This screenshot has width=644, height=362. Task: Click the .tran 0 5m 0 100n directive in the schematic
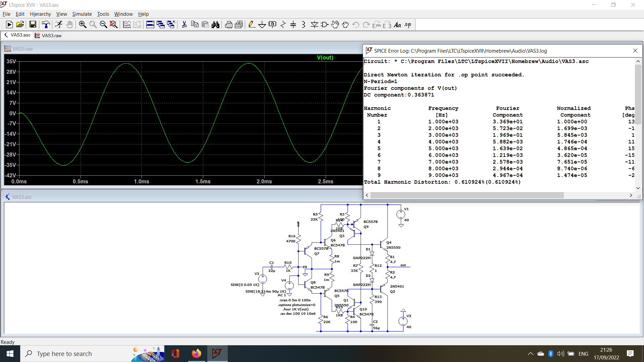pyautogui.click(x=295, y=300)
